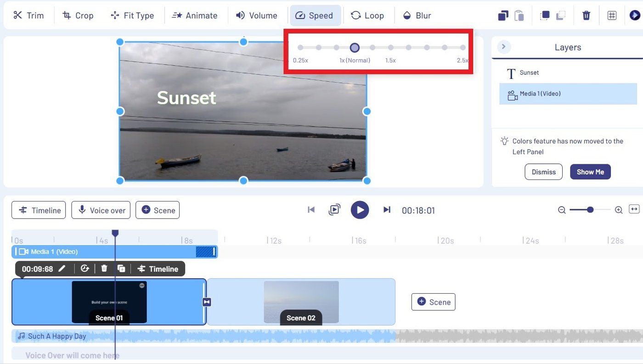Expand Scene 01 options via Timeline button

(x=158, y=269)
